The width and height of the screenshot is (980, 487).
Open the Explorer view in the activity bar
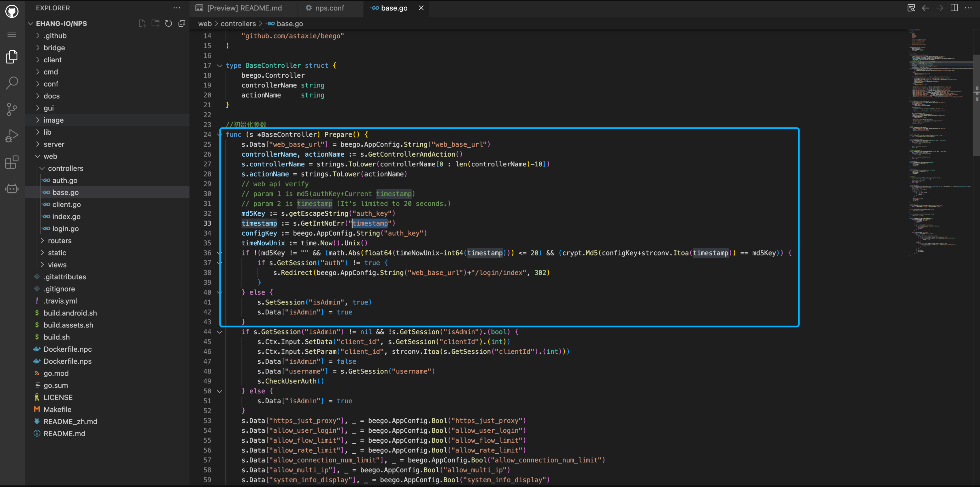click(x=12, y=57)
